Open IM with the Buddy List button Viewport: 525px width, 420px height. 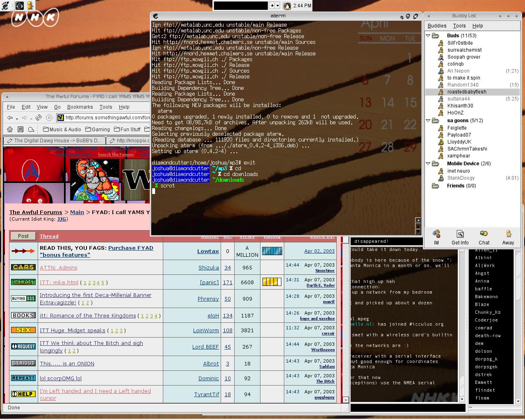[x=436, y=237]
